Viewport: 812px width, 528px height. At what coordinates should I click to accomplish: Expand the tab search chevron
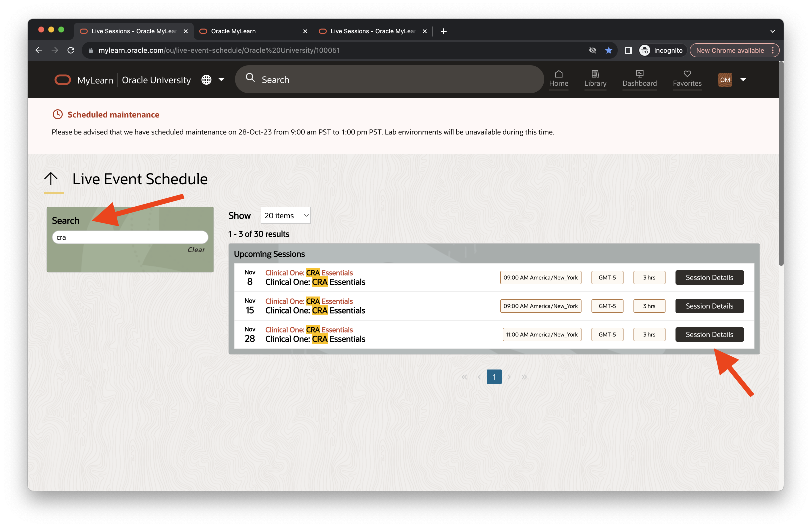pyautogui.click(x=773, y=31)
